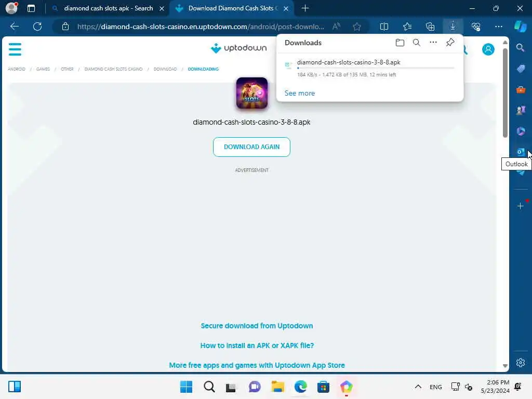Navigate to GAMES breadcrumb
This screenshot has height=399, width=532.
(43, 69)
